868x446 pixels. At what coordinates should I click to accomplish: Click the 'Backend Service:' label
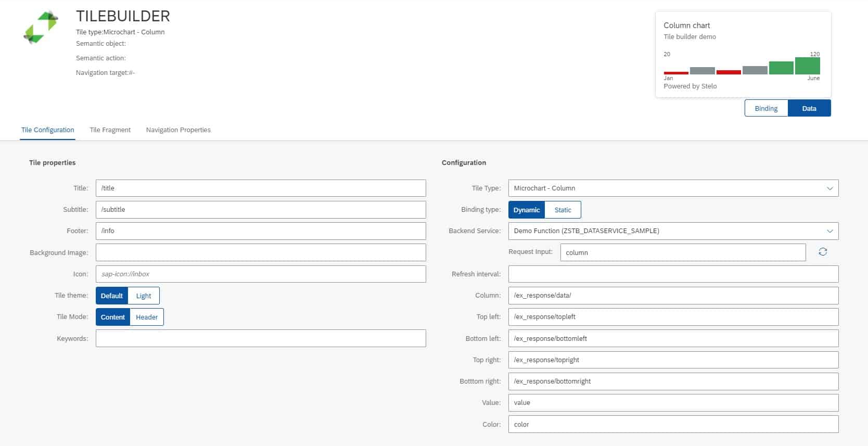tap(474, 231)
